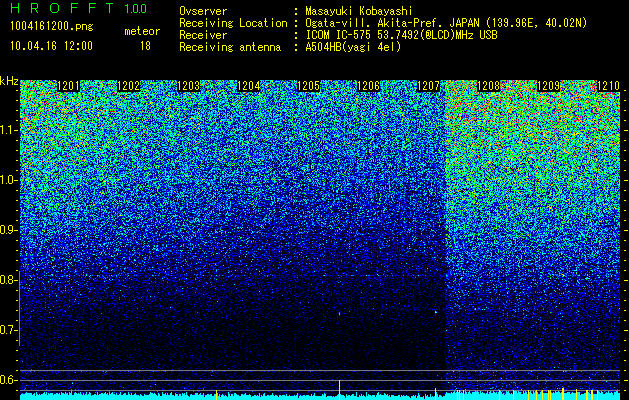Click the 1201 time marker
The width and height of the screenshot is (629, 400).
coord(68,86)
